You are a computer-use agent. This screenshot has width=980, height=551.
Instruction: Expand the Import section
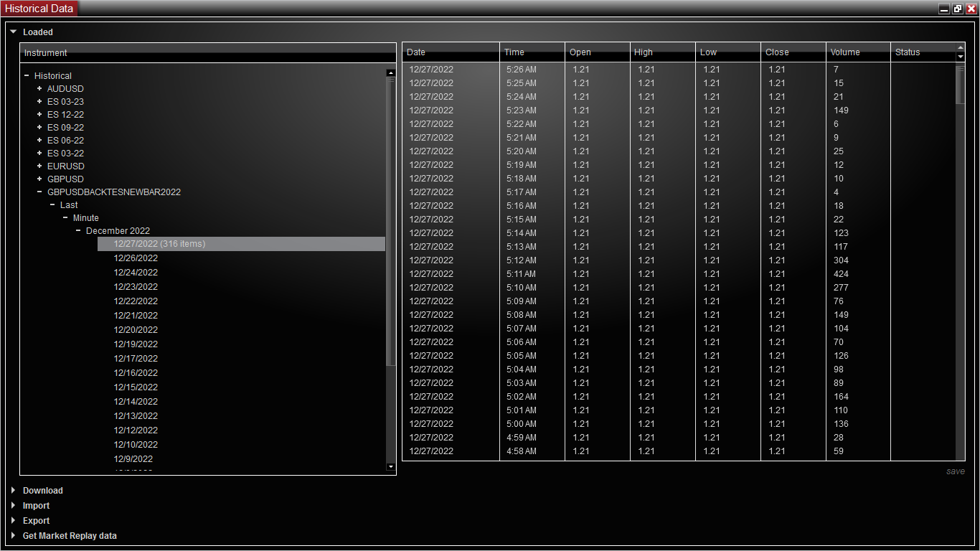(x=13, y=506)
